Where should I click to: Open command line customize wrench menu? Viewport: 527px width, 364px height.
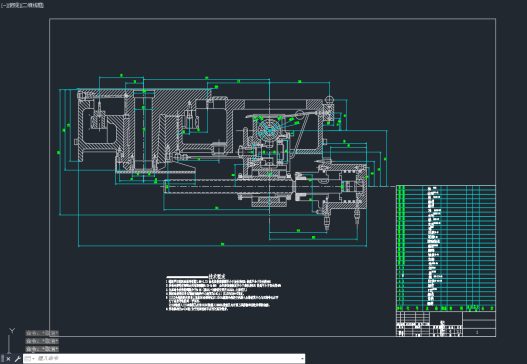click(17, 359)
